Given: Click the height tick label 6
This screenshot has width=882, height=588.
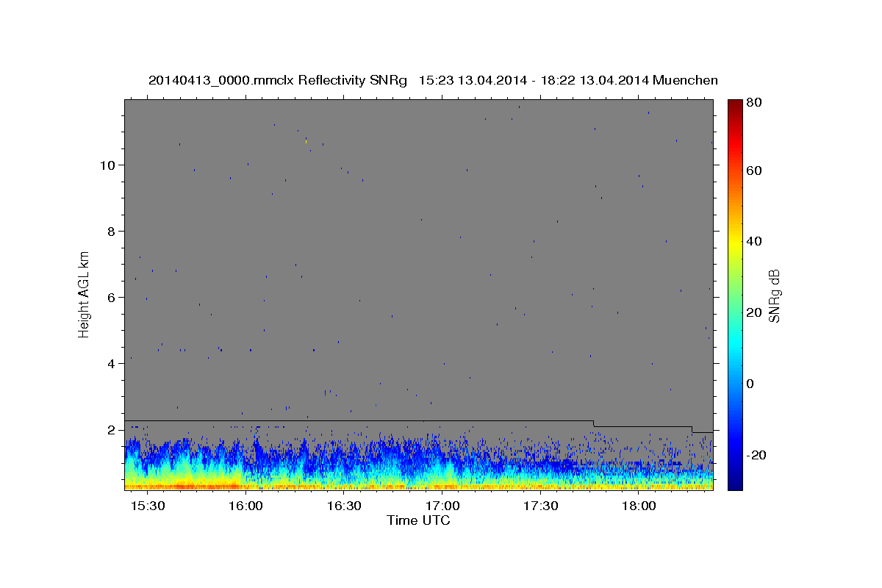Looking at the screenshot, I should tap(112, 297).
